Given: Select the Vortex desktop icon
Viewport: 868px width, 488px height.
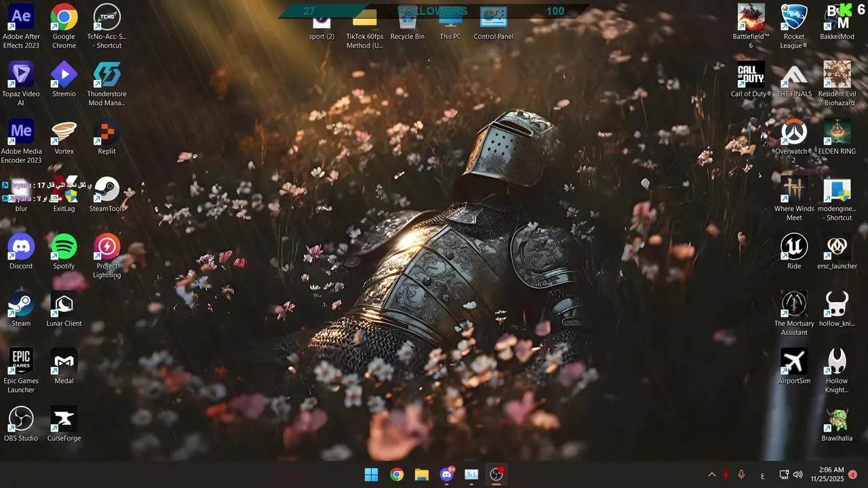Looking at the screenshot, I should click(x=64, y=138).
